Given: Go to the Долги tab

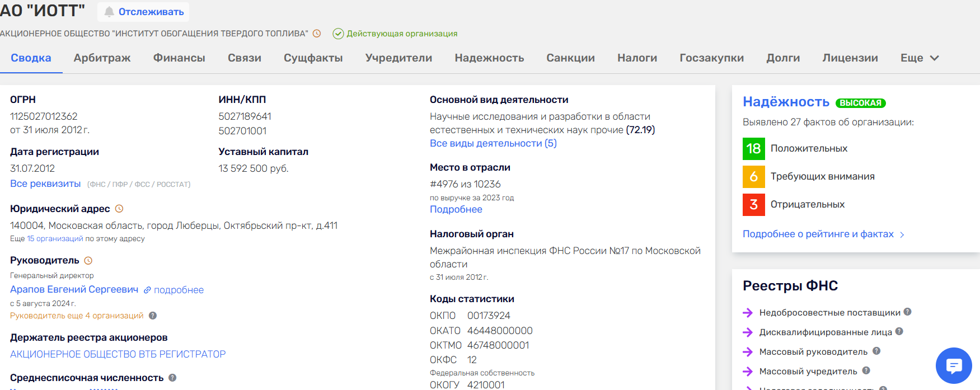Looking at the screenshot, I should [x=784, y=58].
